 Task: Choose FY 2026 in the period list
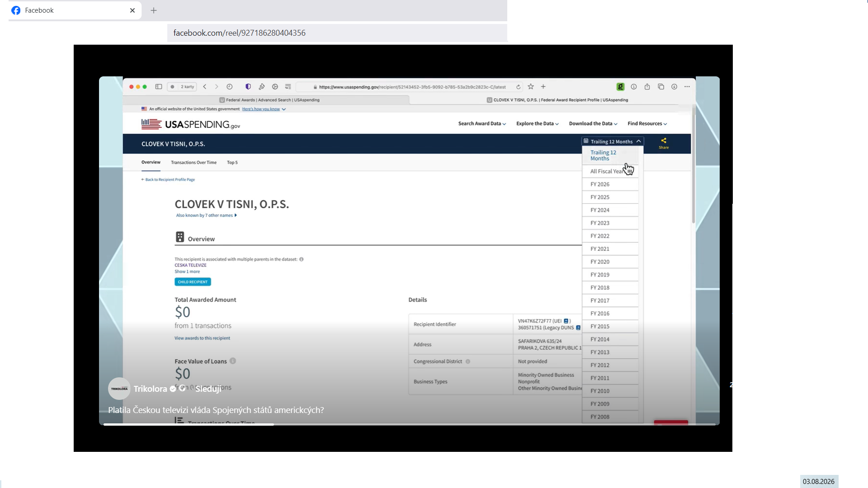pos(610,184)
